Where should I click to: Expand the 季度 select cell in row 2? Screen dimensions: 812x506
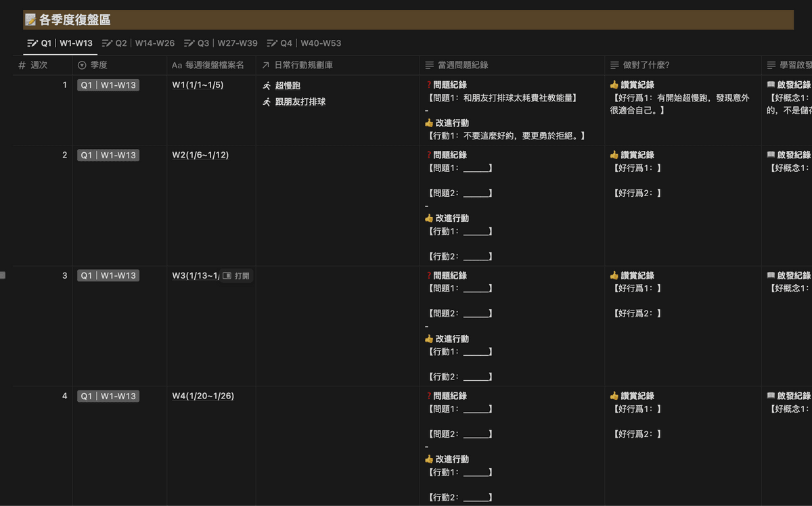pyautogui.click(x=108, y=156)
